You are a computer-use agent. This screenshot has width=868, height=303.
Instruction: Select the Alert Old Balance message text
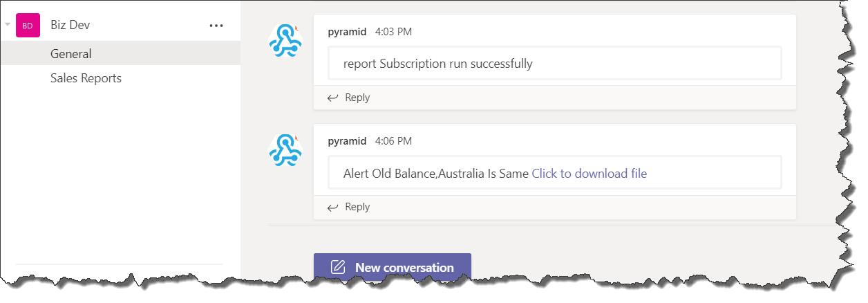click(x=435, y=174)
